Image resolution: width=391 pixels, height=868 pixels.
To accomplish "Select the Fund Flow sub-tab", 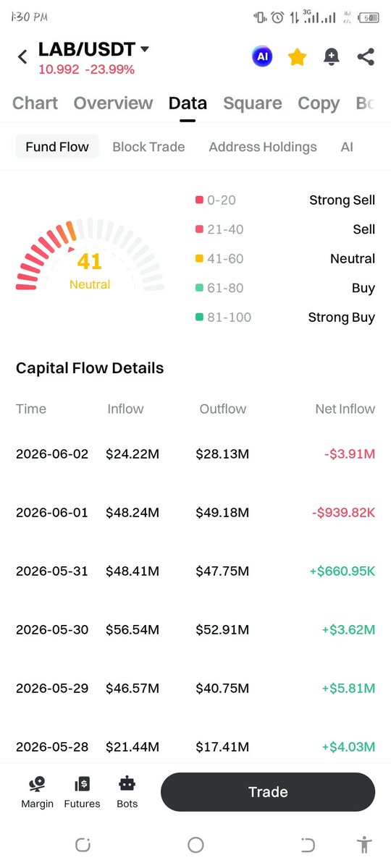I will click(x=57, y=147).
